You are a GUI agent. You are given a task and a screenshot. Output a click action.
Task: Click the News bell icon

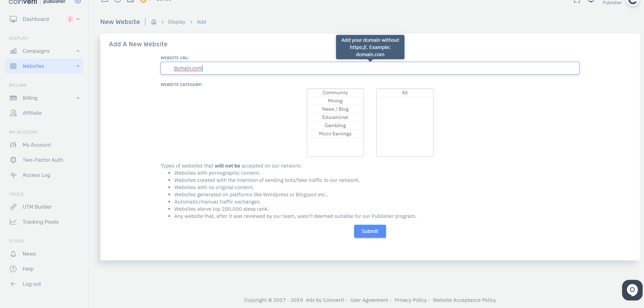[x=13, y=254]
